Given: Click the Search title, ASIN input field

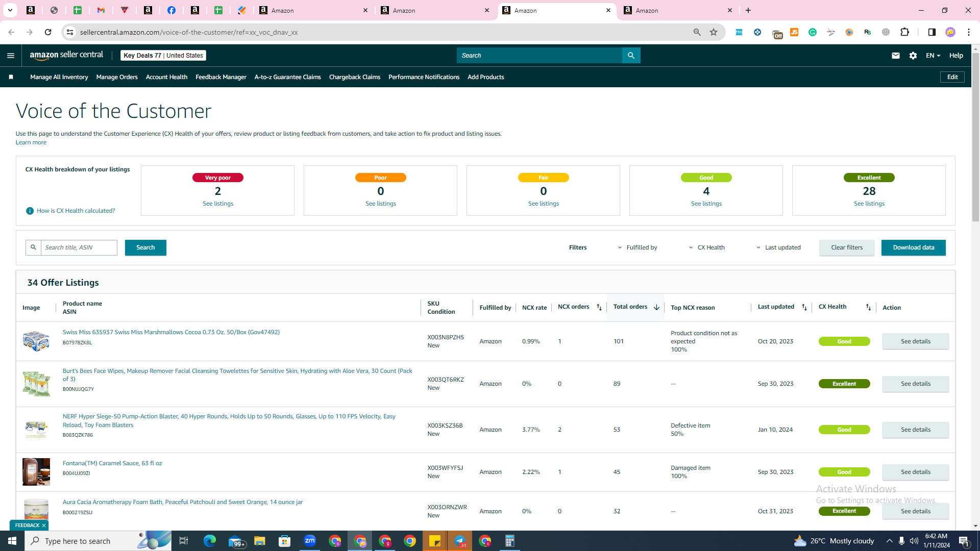Looking at the screenshot, I should (79, 247).
